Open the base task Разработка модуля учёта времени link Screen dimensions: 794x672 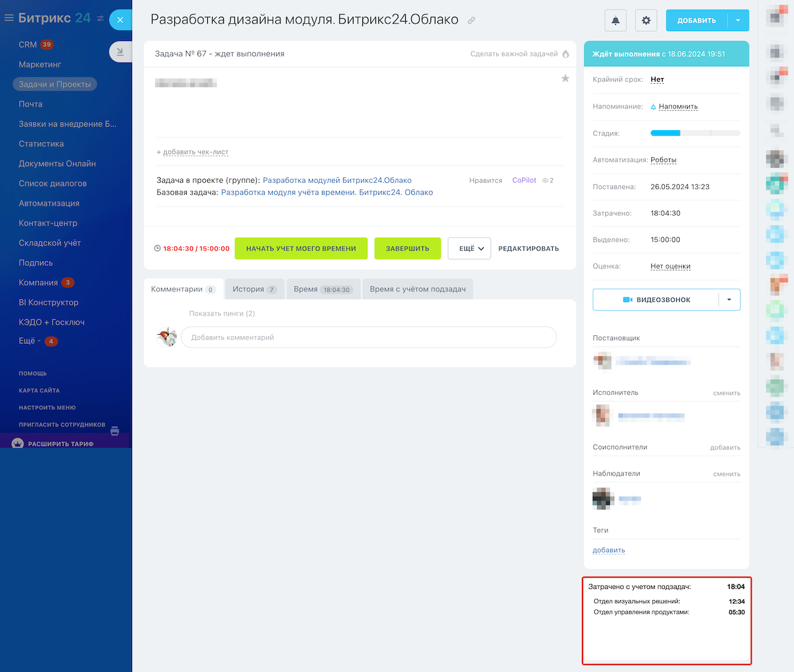click(x=327, y=192)
